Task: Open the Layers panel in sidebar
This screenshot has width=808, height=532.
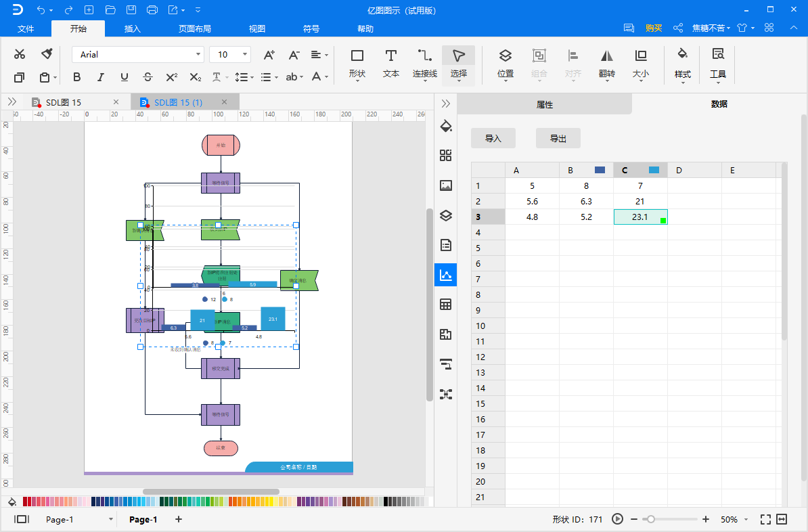Action: tap(446, 215)
